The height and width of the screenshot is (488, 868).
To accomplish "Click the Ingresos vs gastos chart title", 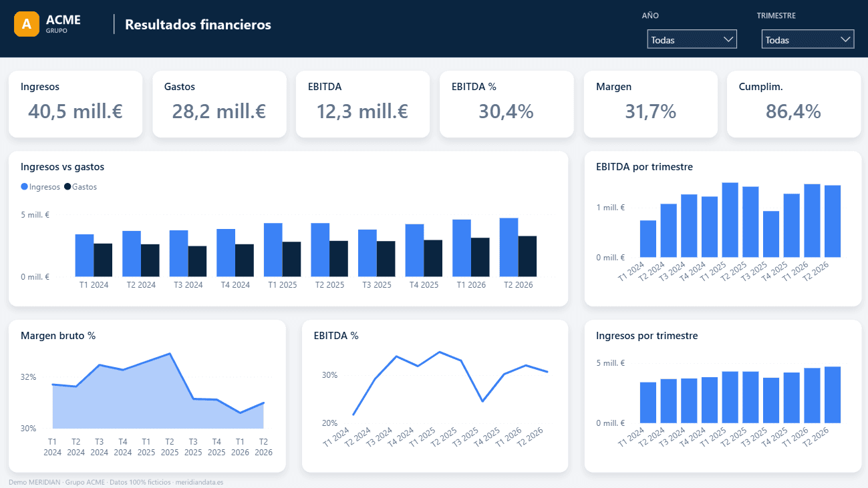I will [x=62, y=167].
